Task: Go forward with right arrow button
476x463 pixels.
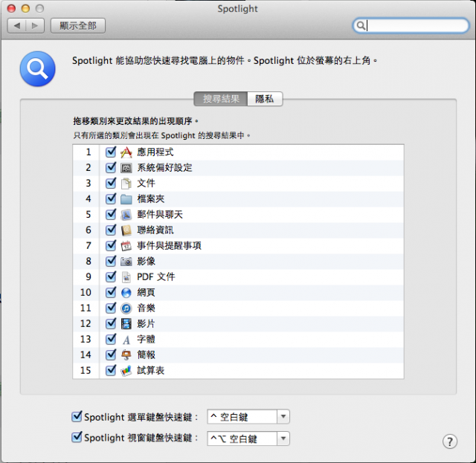Action: (x=35, y=26)
